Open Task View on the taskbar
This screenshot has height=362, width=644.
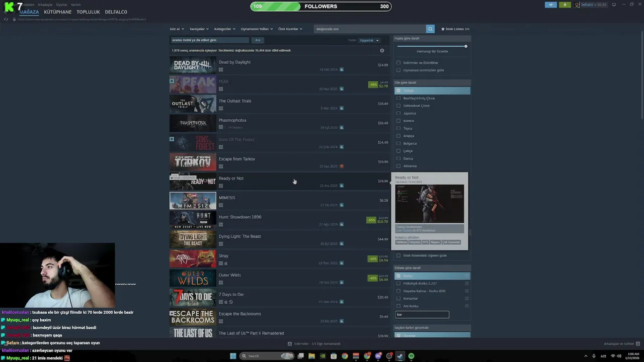(300, 356)
